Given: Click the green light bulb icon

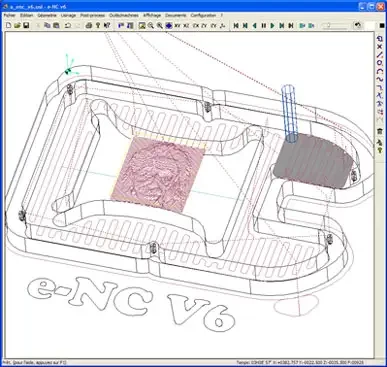Looking at the screenshot, I should click(x=380, y=149).
